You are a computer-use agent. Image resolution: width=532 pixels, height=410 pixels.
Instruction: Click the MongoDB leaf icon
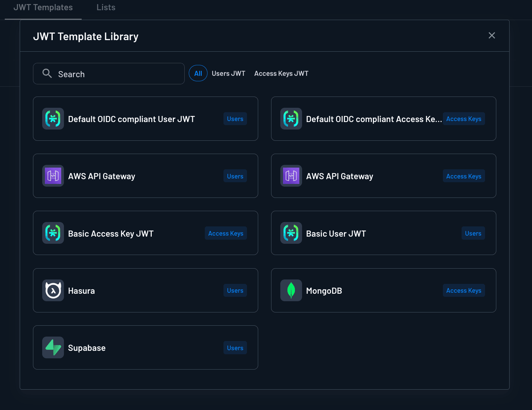(291, 290)
